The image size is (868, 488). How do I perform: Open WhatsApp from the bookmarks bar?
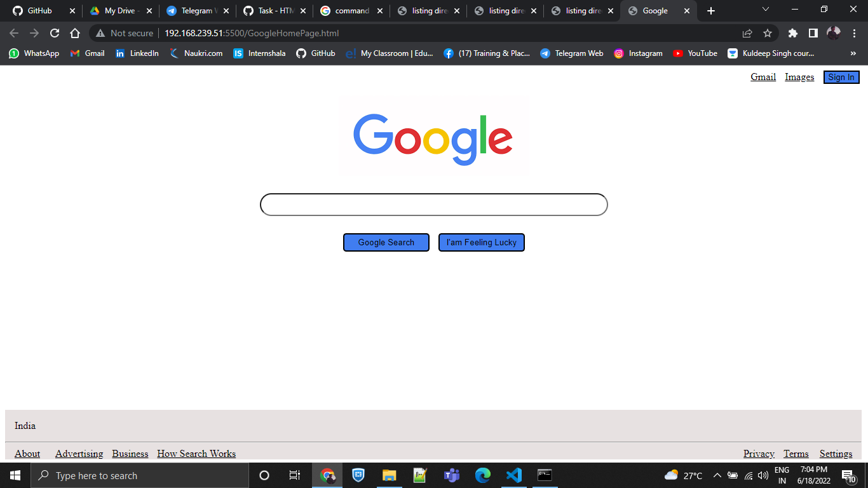click(33, 53)
